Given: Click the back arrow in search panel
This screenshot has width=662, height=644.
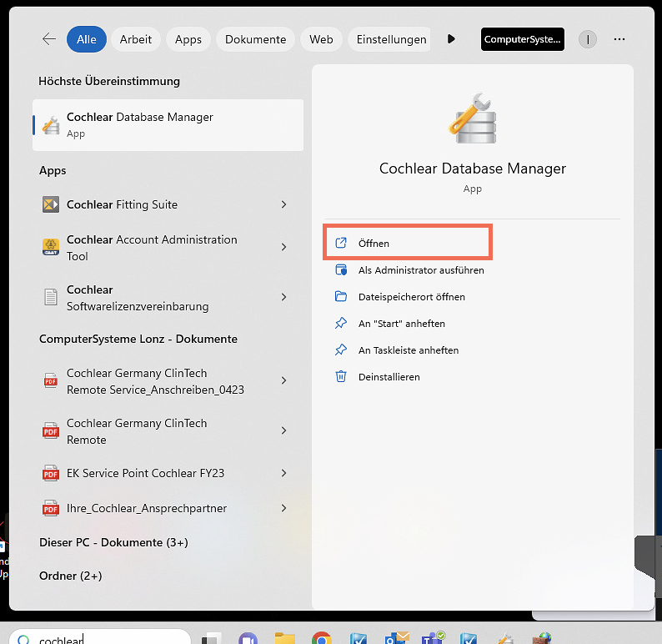Looking at the screenshot, I should 49,39.
